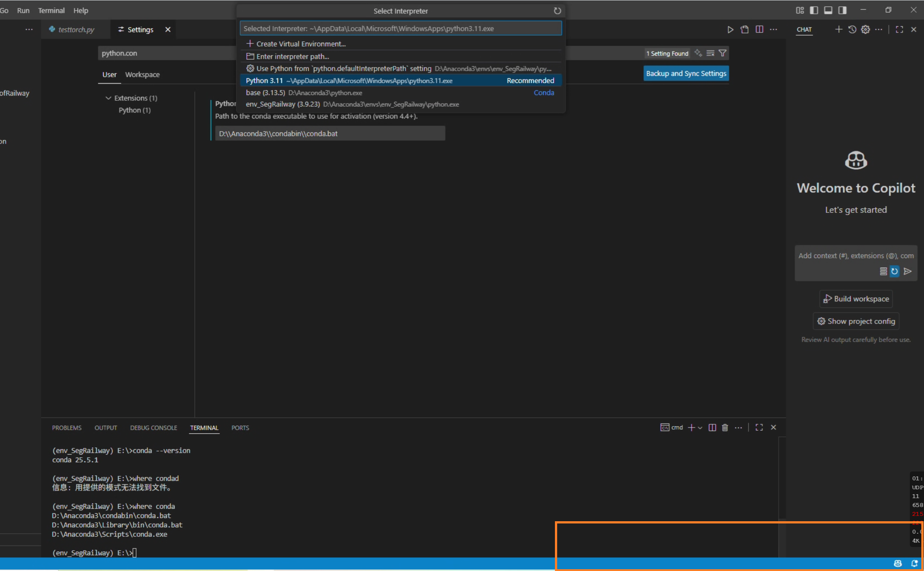924x571 pixels.
Task: Open the Terminal menu
Action: point(51,10)
